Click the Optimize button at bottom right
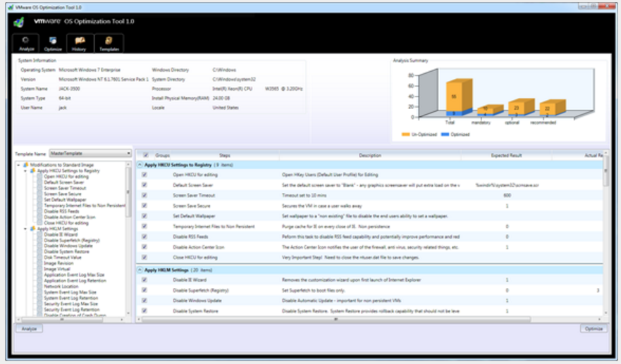This screenshot has height=364, width=621. (594, 329)
